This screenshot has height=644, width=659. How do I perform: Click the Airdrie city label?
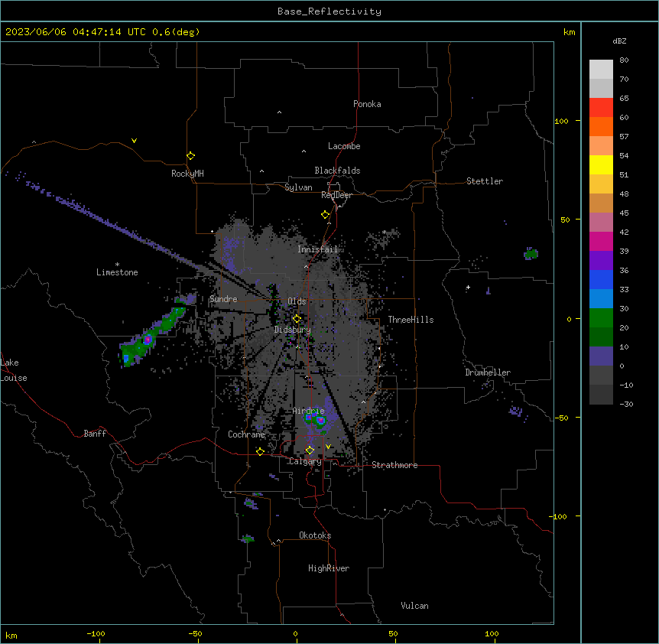coord(308,411)
